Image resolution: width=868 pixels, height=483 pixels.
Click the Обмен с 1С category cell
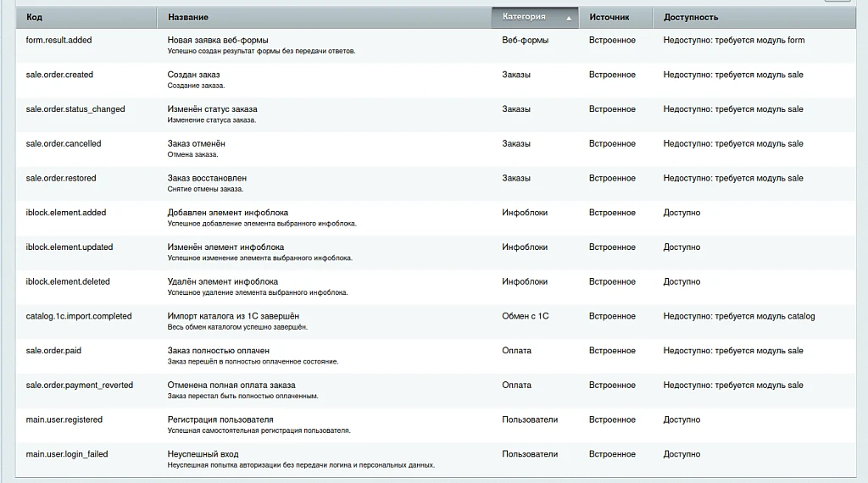pos(526,316)
